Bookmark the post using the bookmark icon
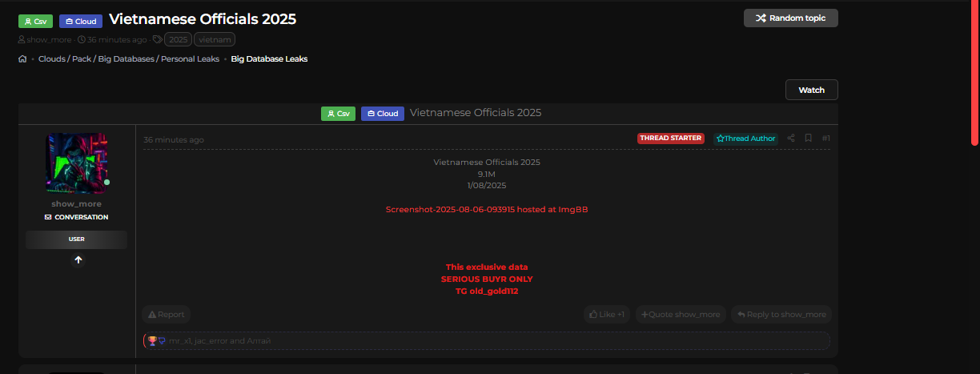 click(809, 139)
